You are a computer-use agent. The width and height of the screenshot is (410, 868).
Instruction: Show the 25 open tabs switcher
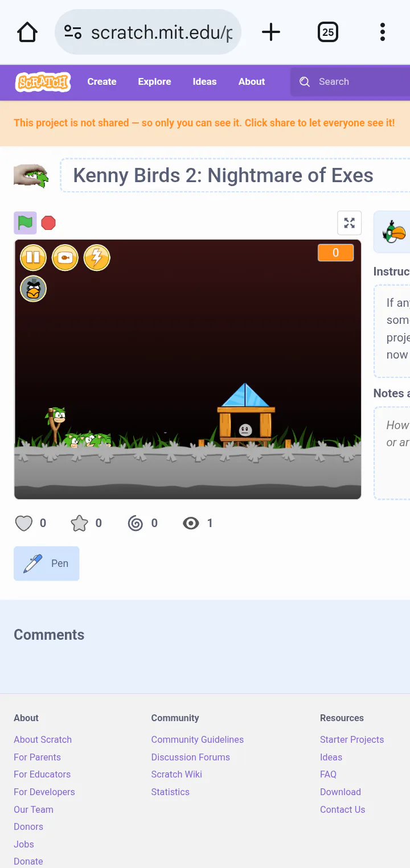pyautogui.click(x=328, y=32)
